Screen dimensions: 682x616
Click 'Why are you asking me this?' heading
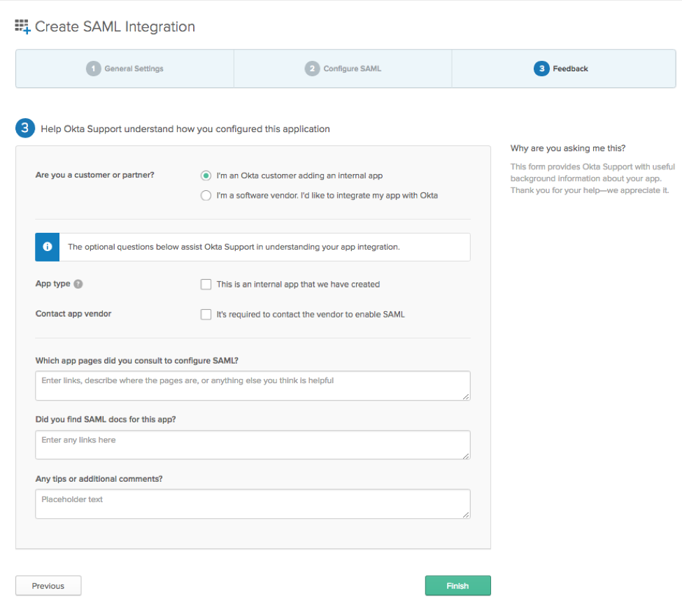[x=567, y=148]
